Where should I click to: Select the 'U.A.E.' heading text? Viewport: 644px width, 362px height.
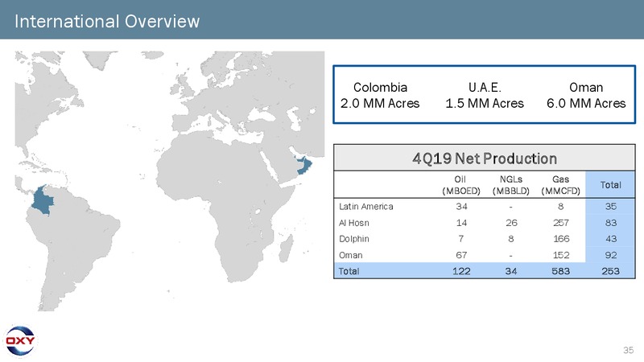[485, 88]
